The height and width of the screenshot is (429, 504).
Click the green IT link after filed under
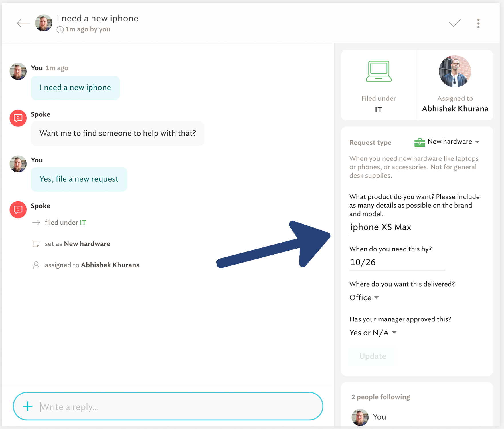coord(83,223)
